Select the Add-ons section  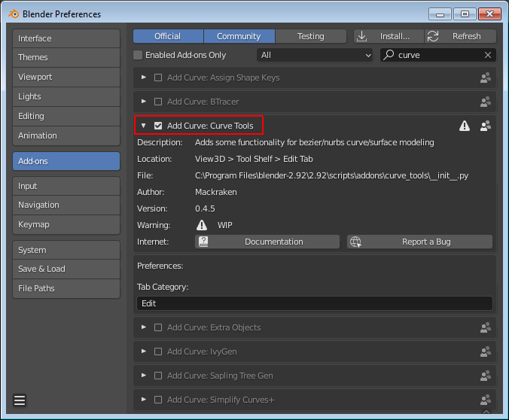tap(66, 161)
